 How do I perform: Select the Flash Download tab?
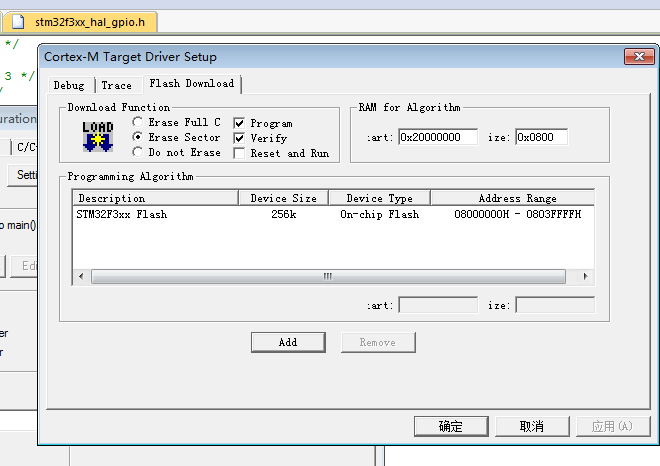(192, 84)
